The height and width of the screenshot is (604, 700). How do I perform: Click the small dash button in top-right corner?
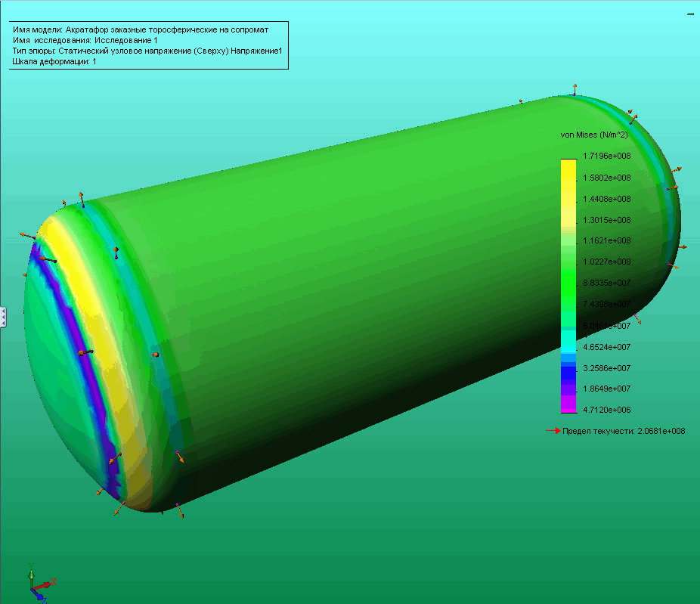point(691,14)
